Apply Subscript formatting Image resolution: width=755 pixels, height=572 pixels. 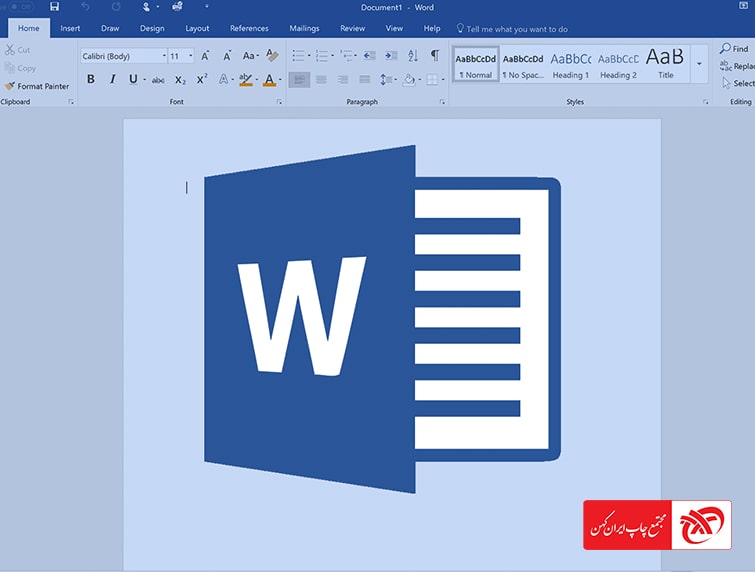coord(180,80)
